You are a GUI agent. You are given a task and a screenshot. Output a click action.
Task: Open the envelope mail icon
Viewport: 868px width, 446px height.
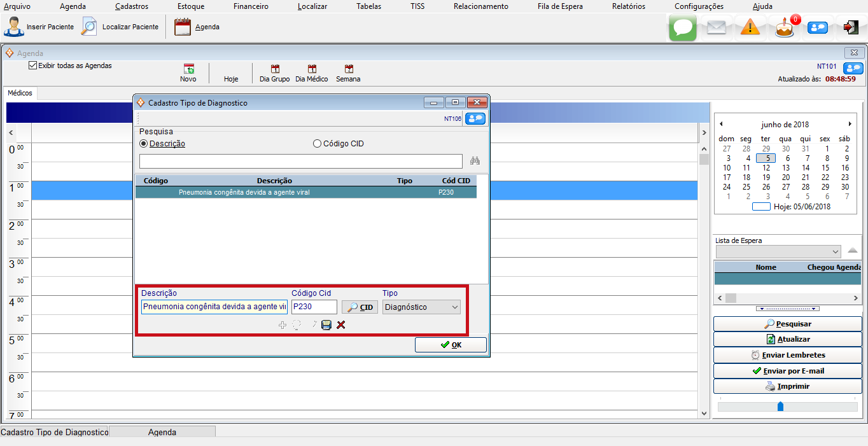(x=717, y=27)
